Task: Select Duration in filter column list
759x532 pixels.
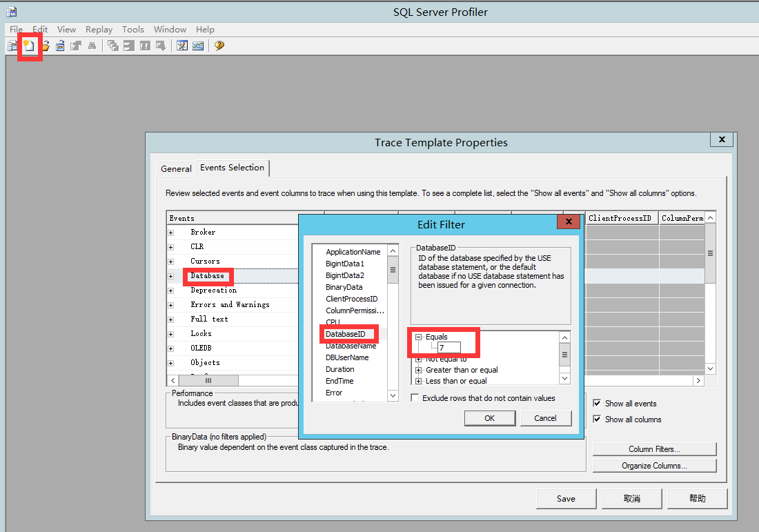Action: [x=339, y=369]
